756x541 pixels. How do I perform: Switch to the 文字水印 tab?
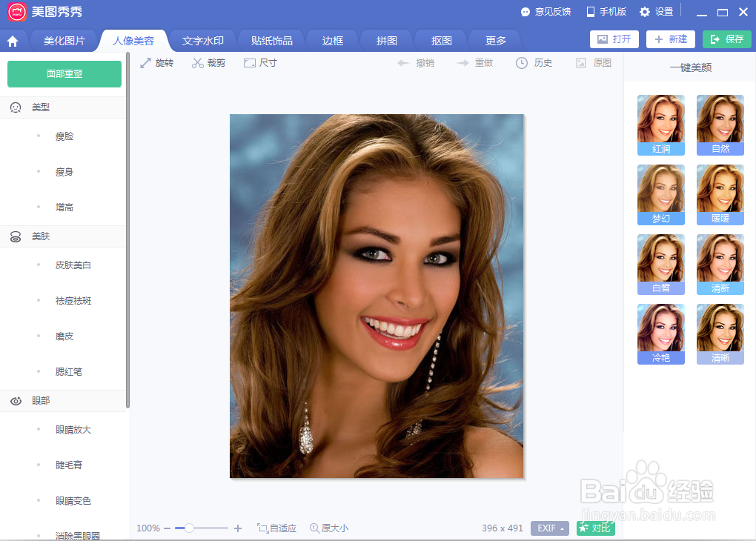203,41
